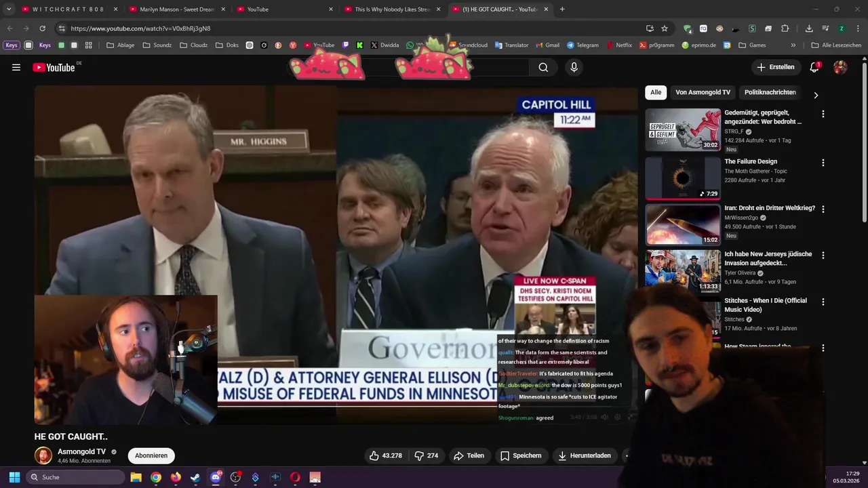Open the YouTube account avatar menu
868x488 pixels.
[840, 67]
